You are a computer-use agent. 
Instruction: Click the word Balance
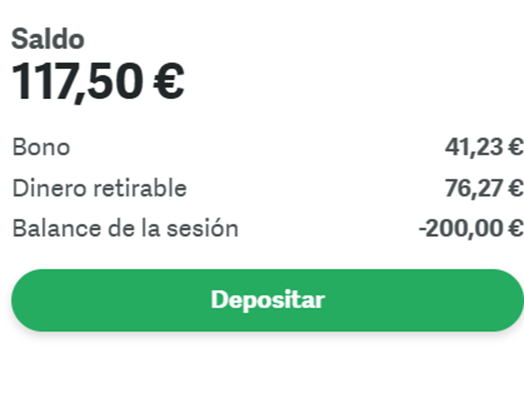[56, 229]
